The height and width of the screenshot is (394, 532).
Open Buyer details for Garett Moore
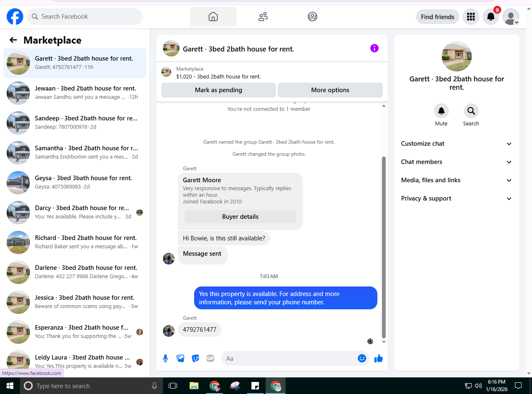240,217
